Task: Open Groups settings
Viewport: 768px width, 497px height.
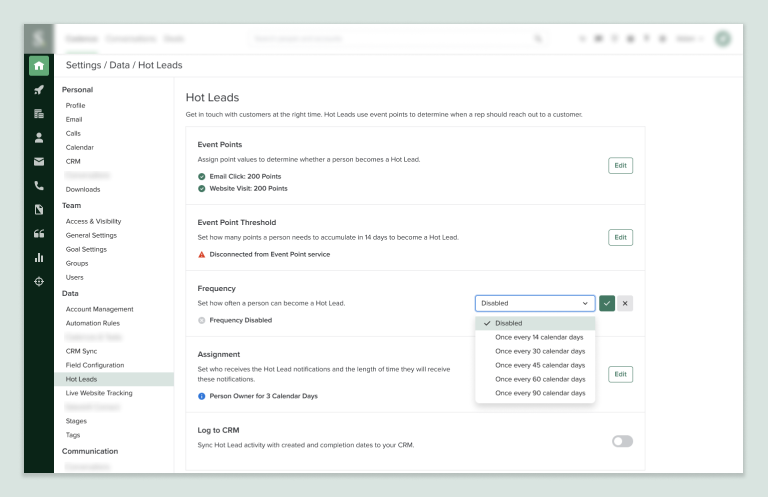Action: point(77,263)
